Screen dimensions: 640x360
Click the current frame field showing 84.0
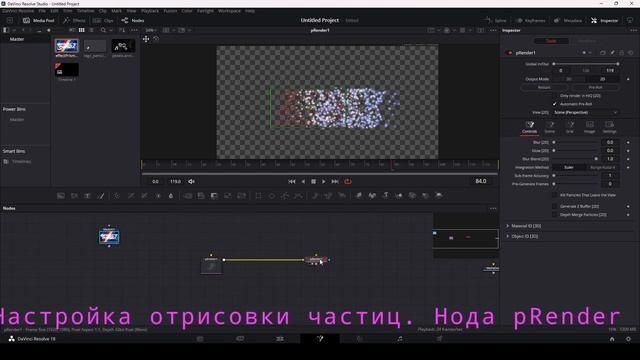click(x=481, y=181)
